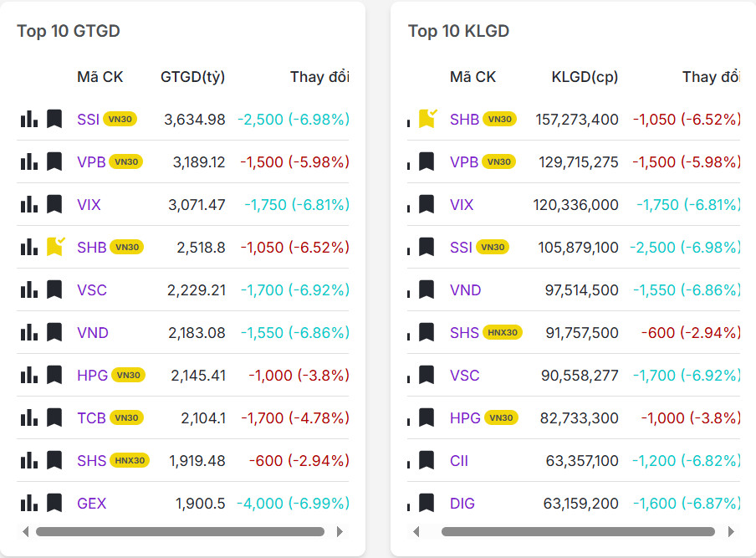
Task: Open the SSI ticker link in Top 10 GTGD
Action: point(89,119)
